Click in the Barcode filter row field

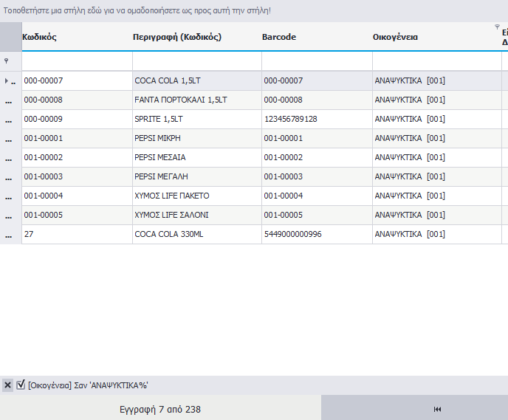tap(316, 61)
